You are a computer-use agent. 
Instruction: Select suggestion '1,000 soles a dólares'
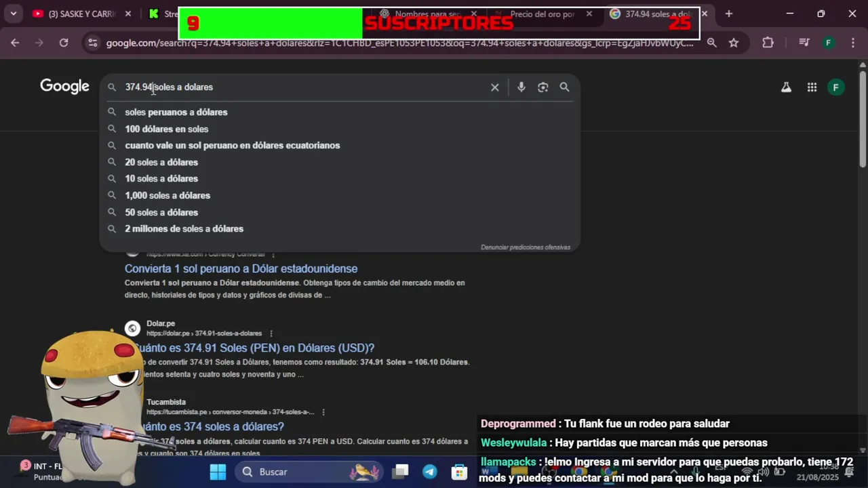click(x=339, y=195)
